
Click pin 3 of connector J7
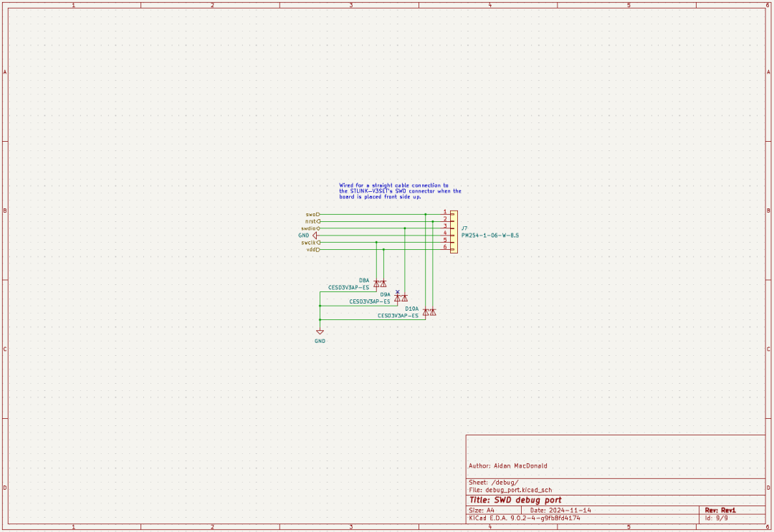[x=446, y=228]
